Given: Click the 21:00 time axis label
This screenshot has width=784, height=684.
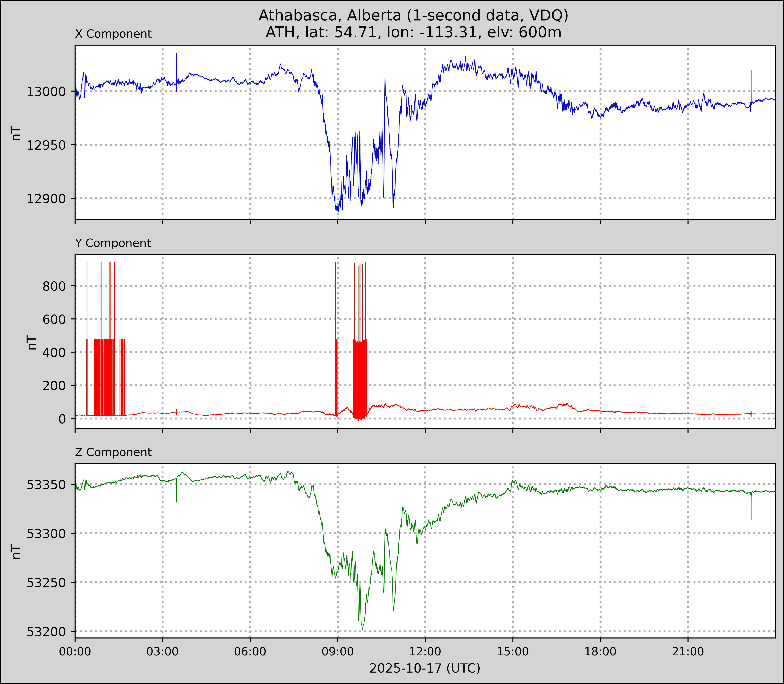Looking at the screenshot, I should [688, 652].
